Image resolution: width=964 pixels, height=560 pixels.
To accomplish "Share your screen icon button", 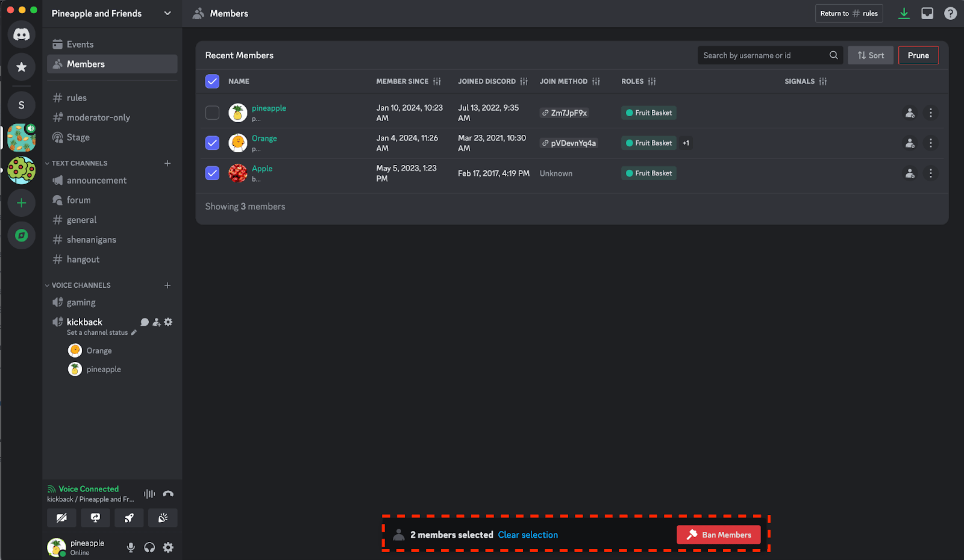I will (x=95, y=518).
